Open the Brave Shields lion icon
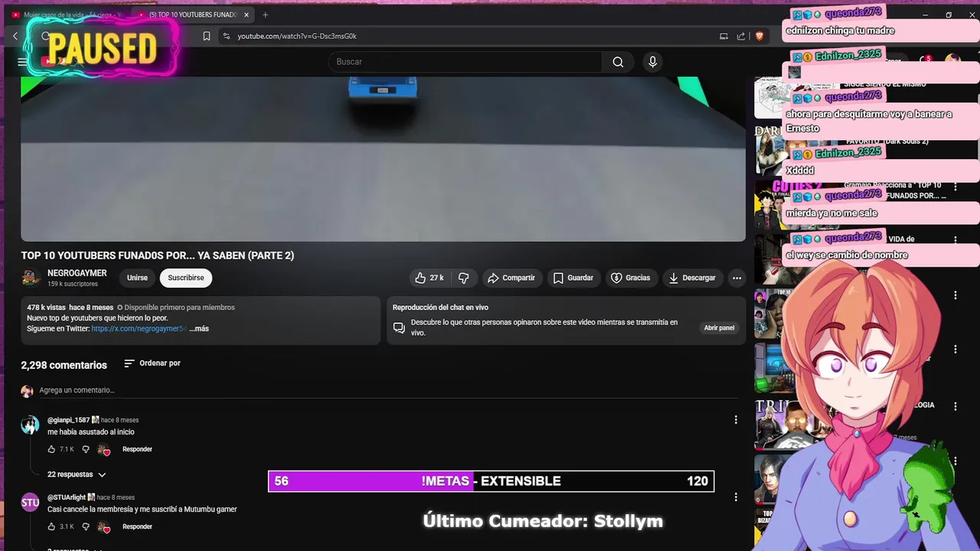 759,36
